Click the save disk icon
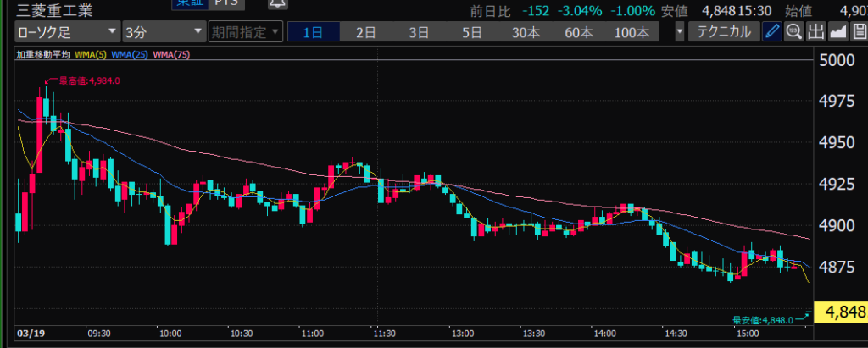Screen dimensions: 868x348 tap(858, 33)
